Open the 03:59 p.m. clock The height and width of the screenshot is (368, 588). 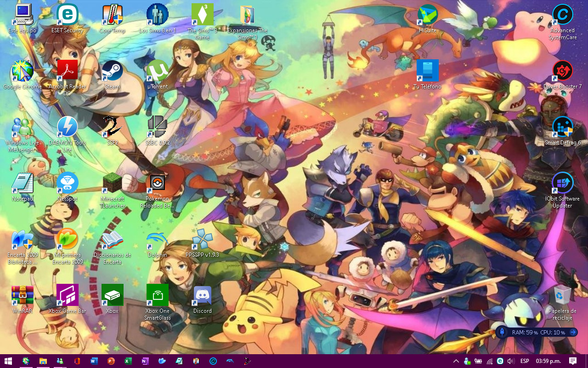pos(548,361)
